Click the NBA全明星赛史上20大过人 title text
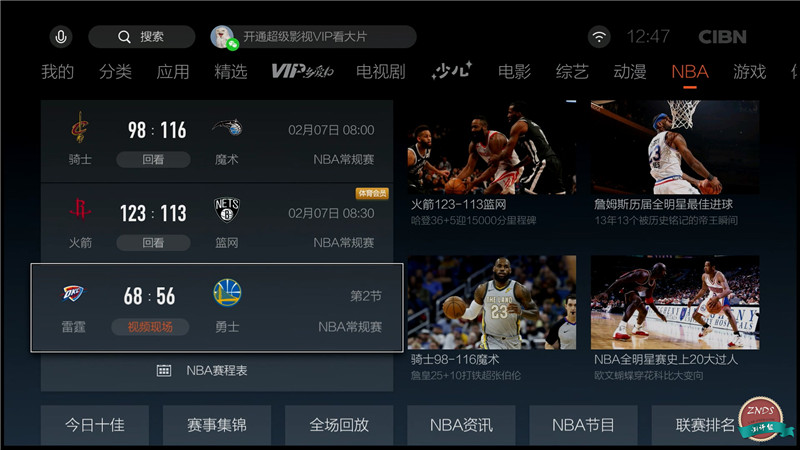800x450 pixels. (666, 360)
